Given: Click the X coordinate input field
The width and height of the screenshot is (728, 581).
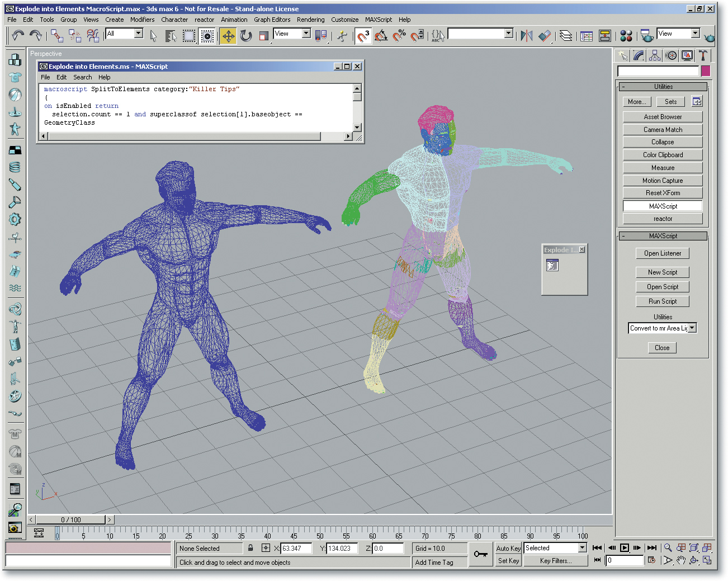Looking at the screenshot, I should tap(296, 549).
